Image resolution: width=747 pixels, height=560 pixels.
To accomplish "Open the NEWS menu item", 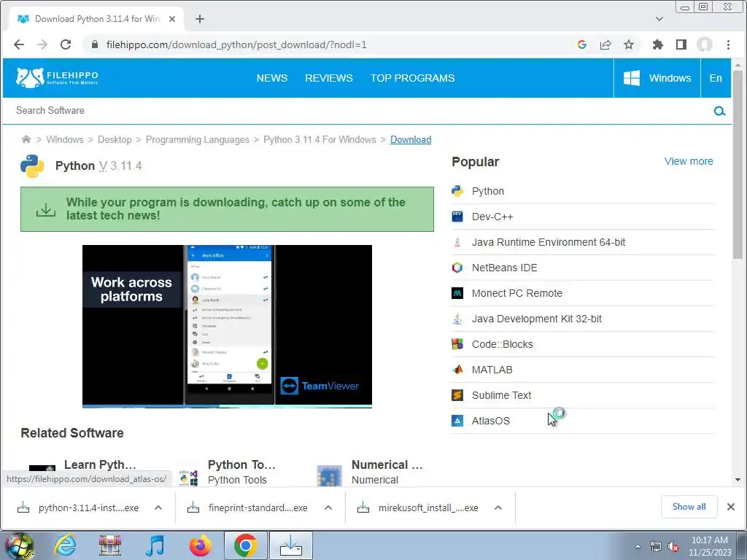I will click(x=272, y=78).
